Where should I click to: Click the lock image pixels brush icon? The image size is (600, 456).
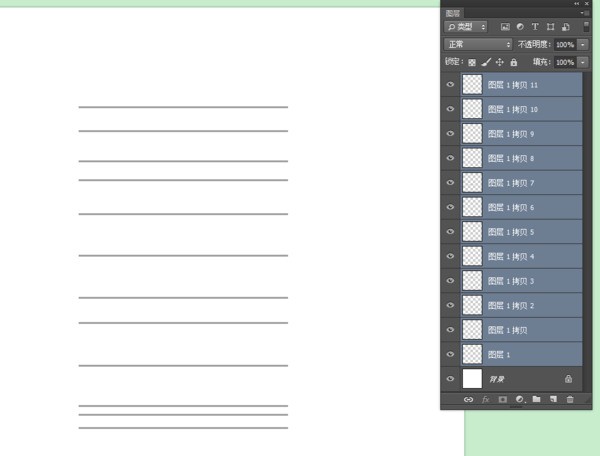486,62
